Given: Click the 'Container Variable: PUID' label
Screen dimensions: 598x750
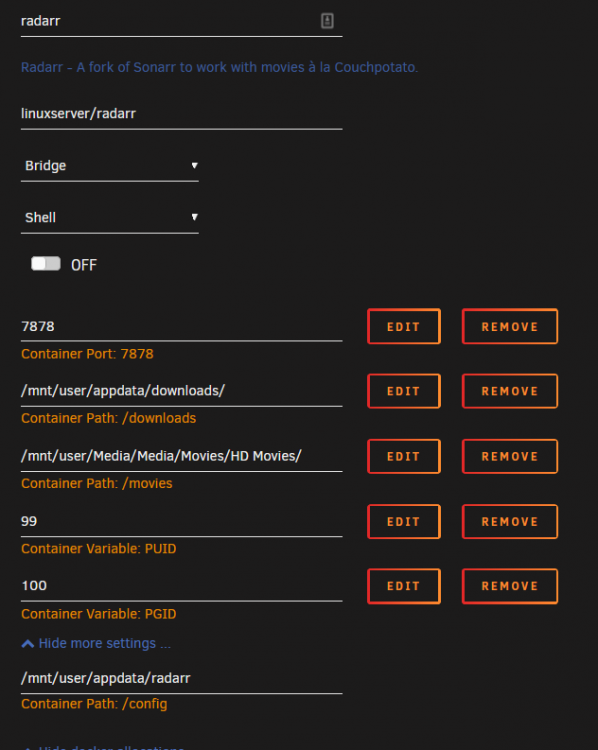Looking at the screenshot, I should [99, 549].
